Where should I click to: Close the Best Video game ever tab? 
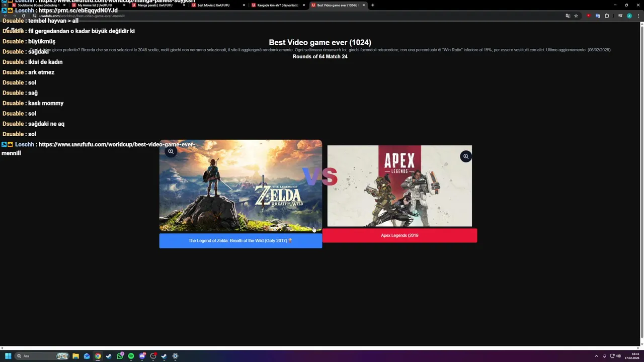point(364,5)
